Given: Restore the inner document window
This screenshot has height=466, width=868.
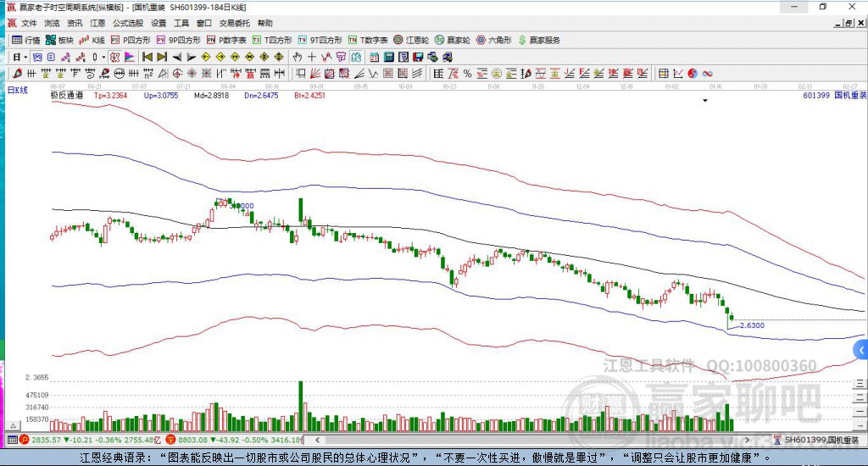Looking at the screenshot, I should [x=848, y=23].
